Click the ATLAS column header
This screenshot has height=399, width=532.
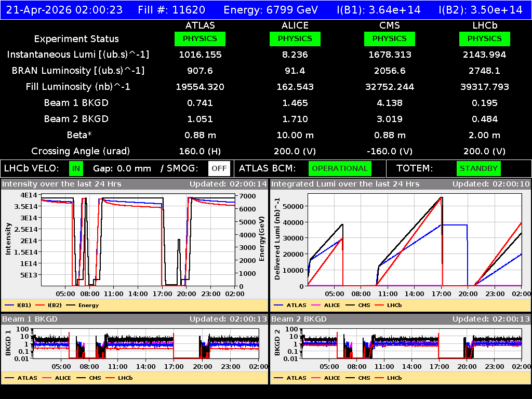(200, 25)
